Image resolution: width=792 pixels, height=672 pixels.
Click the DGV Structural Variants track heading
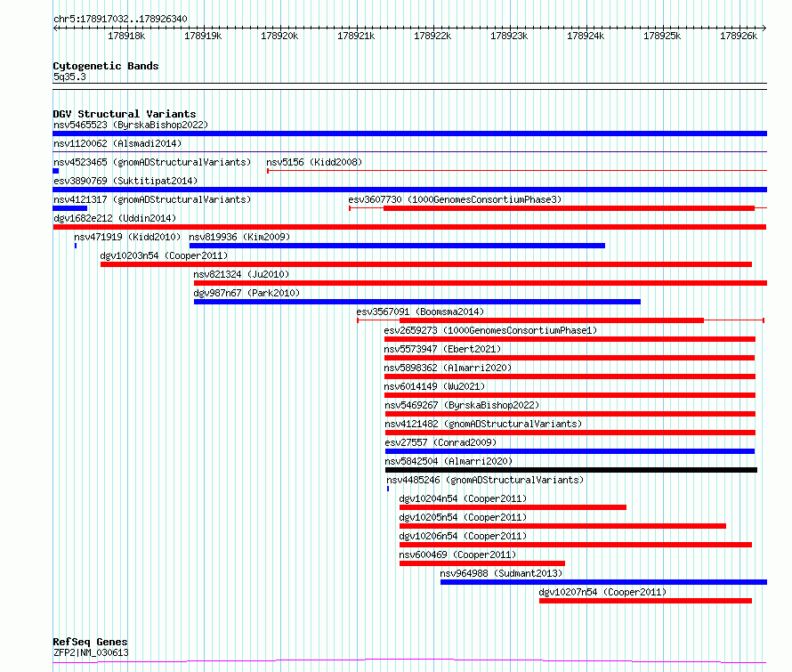pos(125,114)
